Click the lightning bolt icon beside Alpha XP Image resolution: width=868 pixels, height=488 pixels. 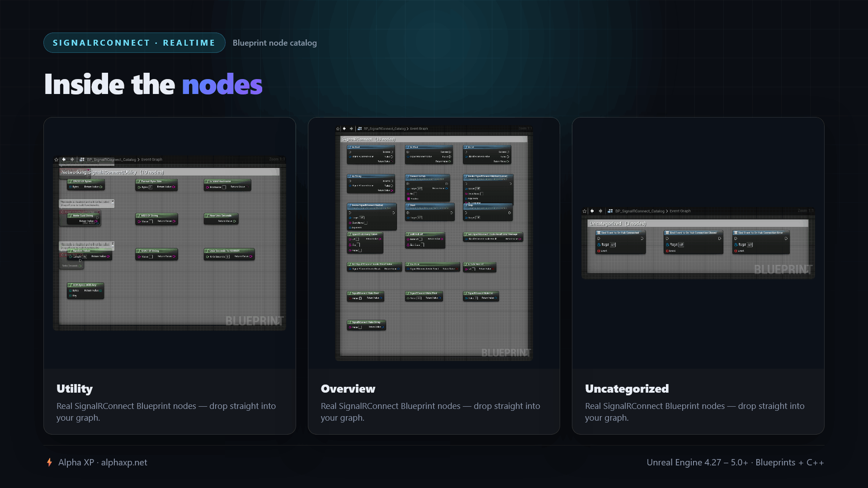pos(49,462)
